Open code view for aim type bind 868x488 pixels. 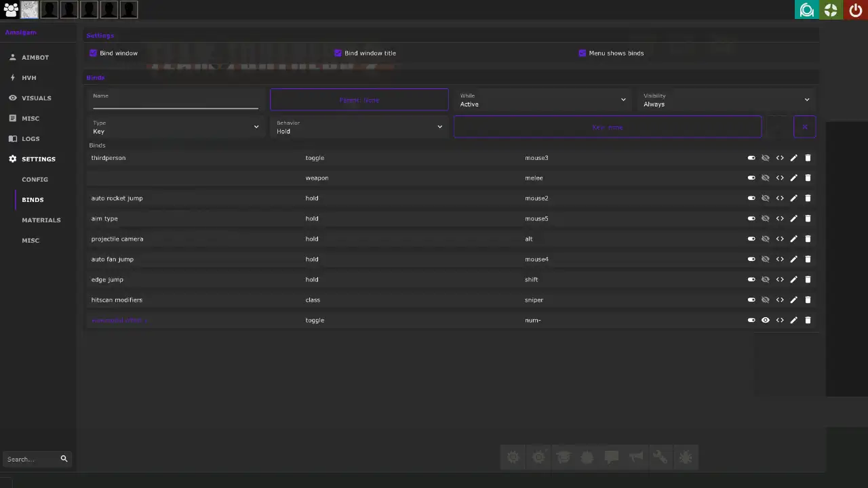[780, 219]
